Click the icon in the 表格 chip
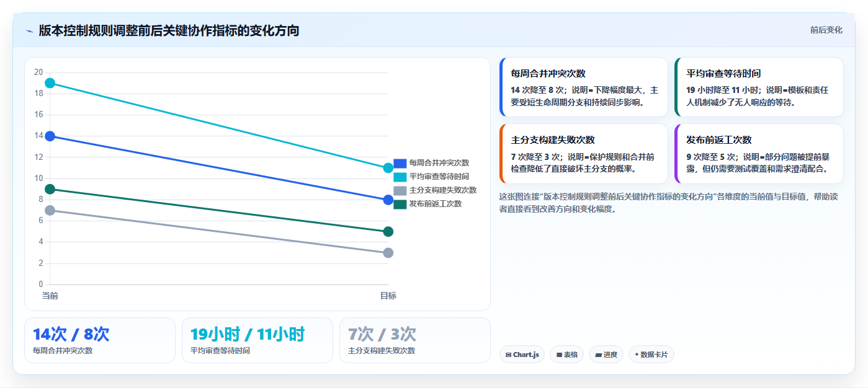 coord(559,355)
